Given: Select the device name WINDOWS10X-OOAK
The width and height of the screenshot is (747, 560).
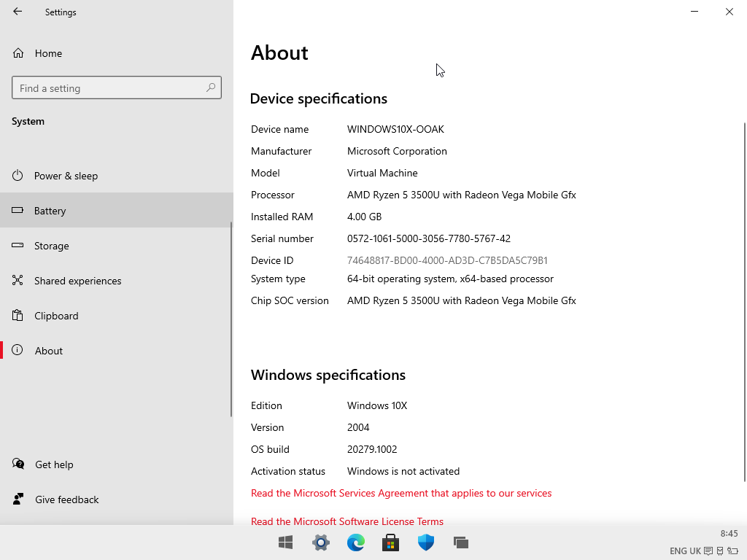Looking at the screenshot, I should click(395, 130).
